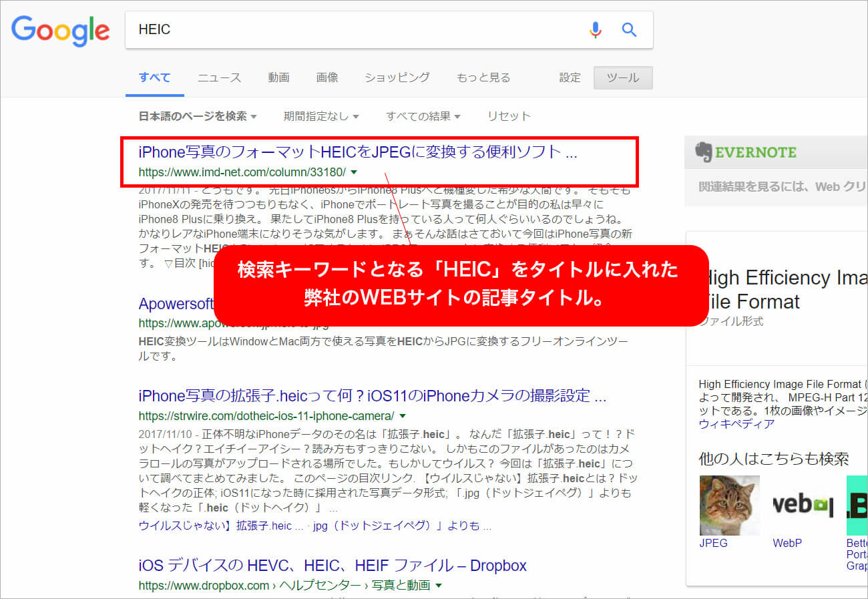Click the WebP logo thumbnail
The image size is (868, 599).
click(x=803, y=505)
